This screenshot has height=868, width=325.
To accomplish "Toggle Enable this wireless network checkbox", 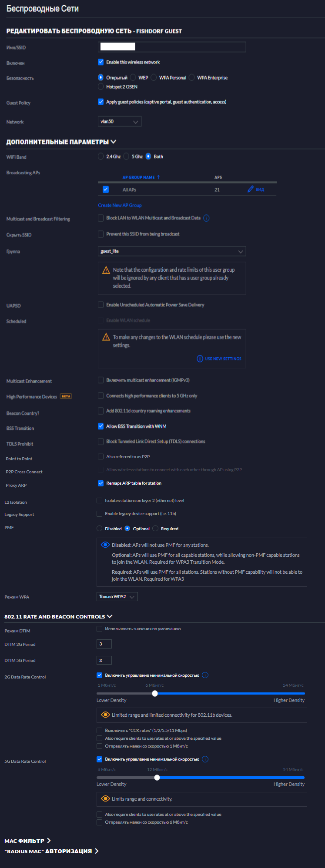I will click(101, 62).
